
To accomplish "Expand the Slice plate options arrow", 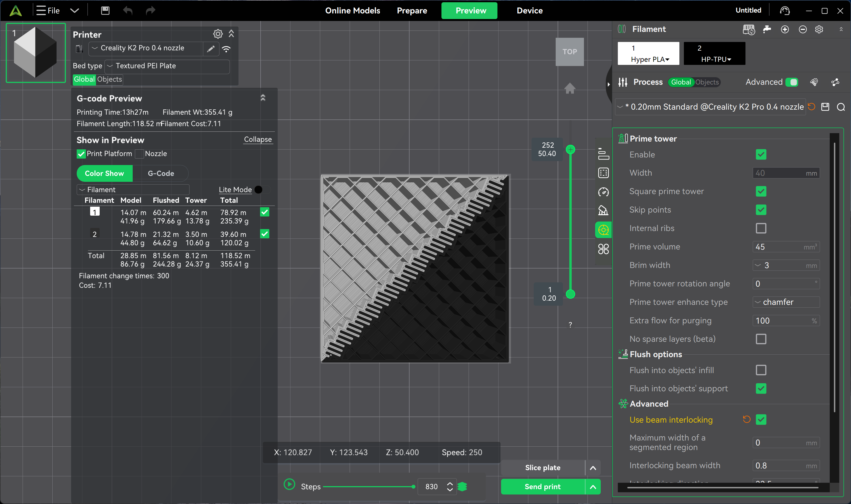I will 593,468.
